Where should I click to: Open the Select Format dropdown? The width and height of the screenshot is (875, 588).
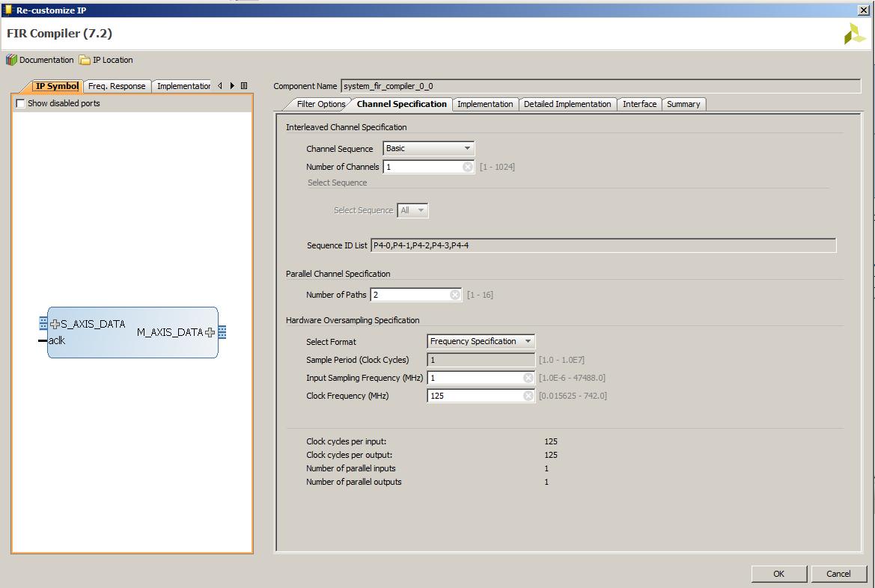pyautogui.click(x=481, y=341)
